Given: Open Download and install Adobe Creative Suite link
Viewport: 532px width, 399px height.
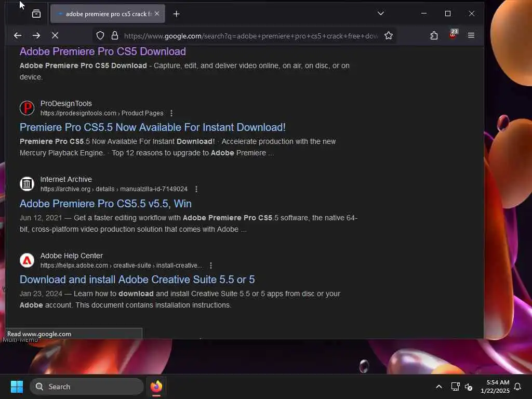Looking at the screenshot, I should pos(137,280).
